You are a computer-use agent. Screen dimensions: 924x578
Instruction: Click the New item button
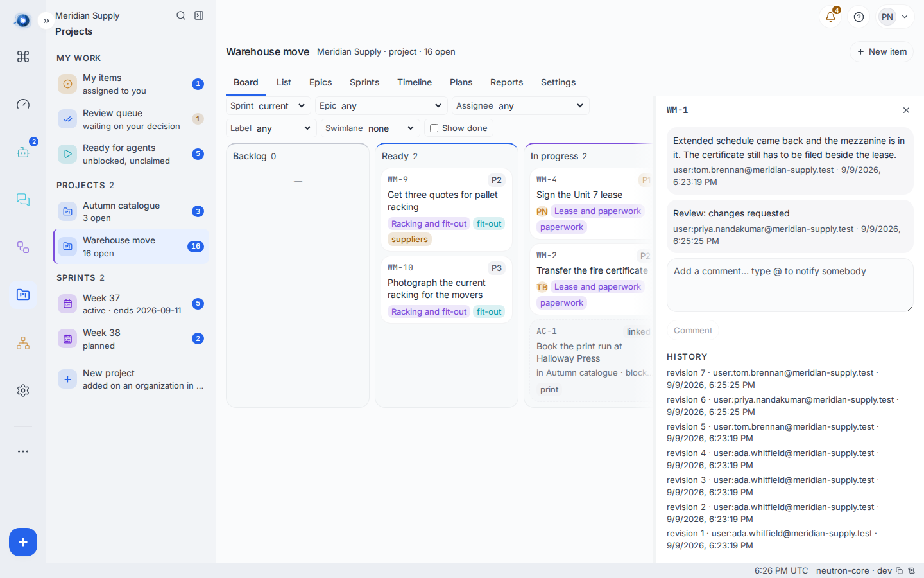882,52
